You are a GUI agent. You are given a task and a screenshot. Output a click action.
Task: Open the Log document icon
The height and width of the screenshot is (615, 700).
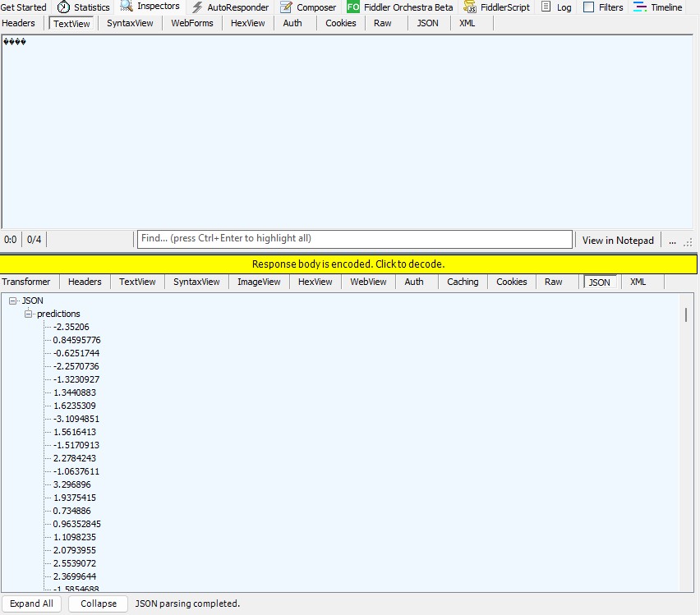[546, 7]
